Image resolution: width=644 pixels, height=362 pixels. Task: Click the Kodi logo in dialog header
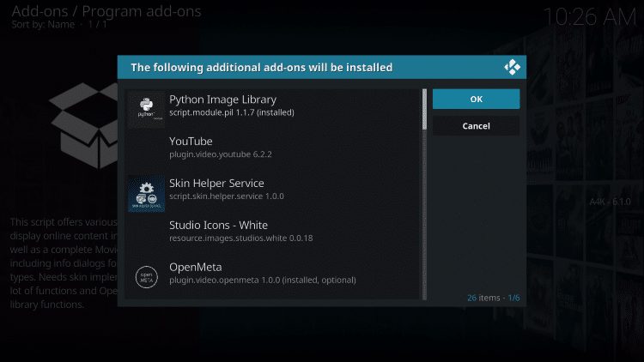tap(512, 67)
